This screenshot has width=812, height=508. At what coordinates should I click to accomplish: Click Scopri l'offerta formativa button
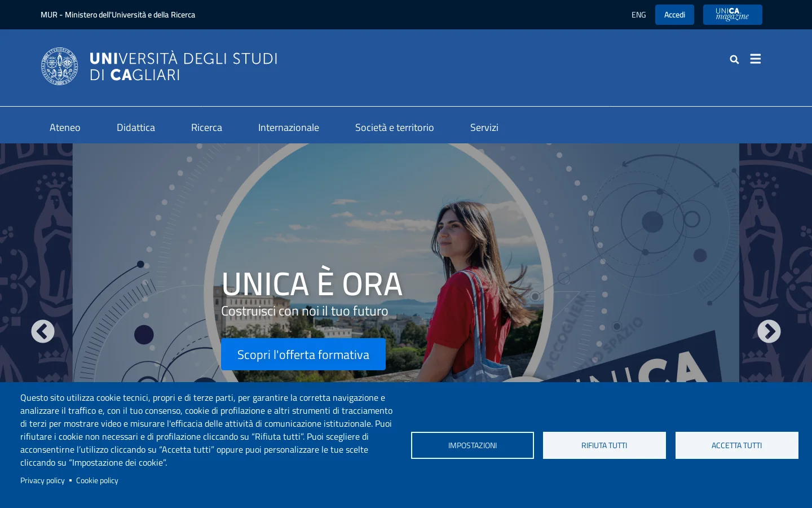click(303, 354)
